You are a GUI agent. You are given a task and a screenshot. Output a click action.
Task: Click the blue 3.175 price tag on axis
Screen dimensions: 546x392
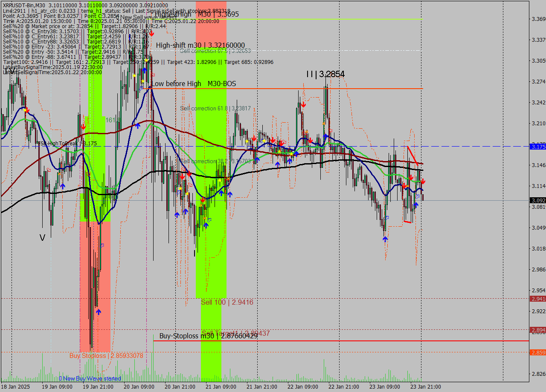pyautogui.click(x=537, y=147)
